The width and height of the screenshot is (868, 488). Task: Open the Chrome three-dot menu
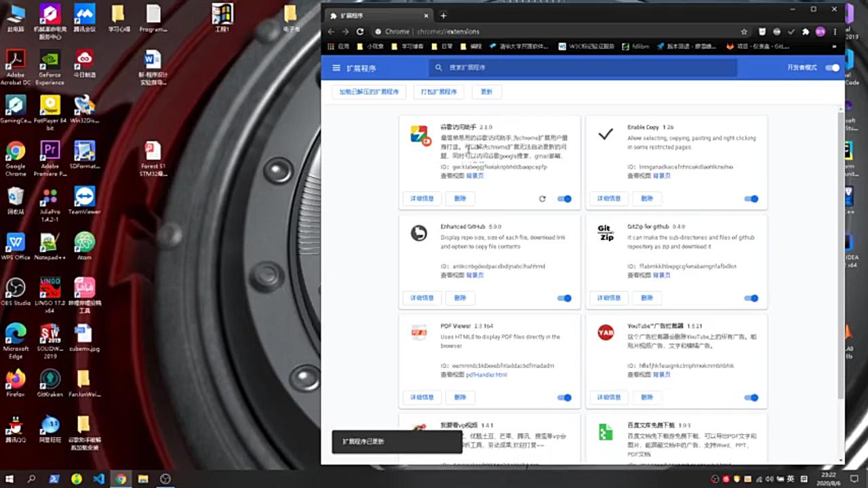835,32
